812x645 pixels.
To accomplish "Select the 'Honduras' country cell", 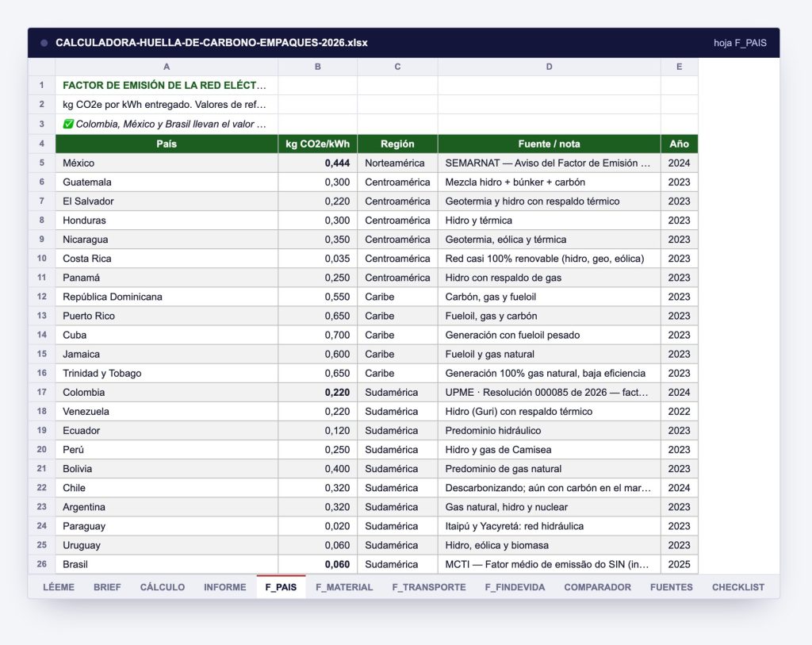I will 167,221.
